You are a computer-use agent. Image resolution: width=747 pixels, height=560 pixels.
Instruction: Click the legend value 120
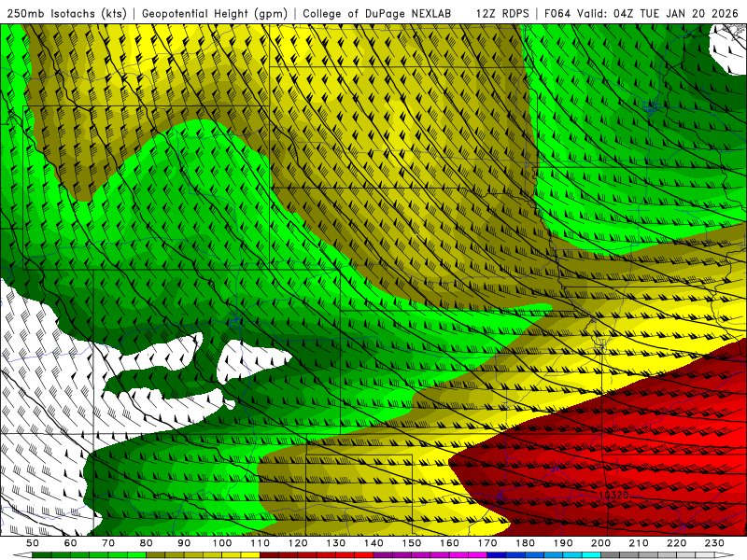coord(298,543)
